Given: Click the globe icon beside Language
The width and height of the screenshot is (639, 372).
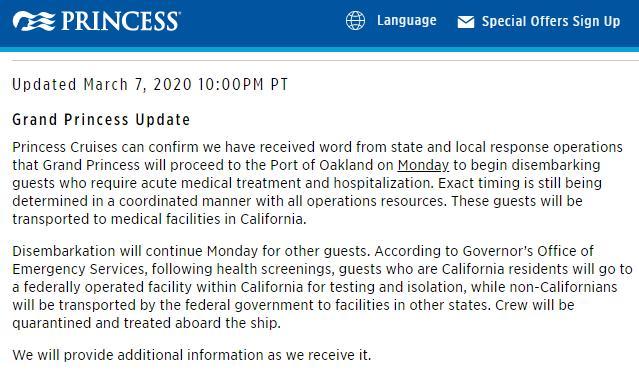Looking at the screenshot, I should [355, 20].
